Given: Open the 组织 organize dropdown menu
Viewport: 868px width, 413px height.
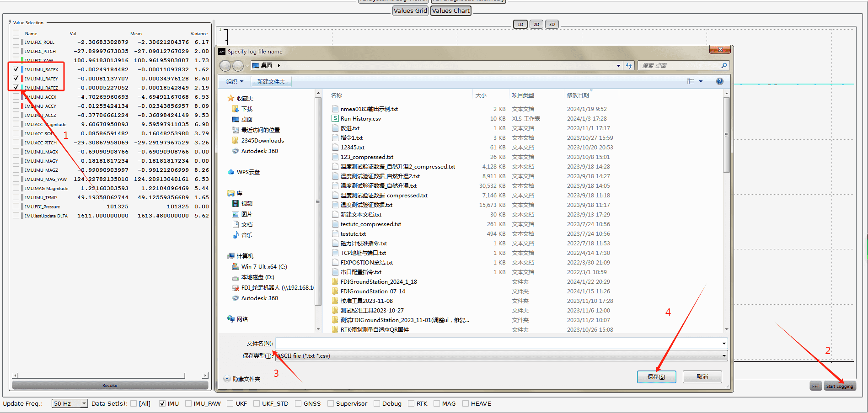Looking at the screenshot, I should point(235,82).
